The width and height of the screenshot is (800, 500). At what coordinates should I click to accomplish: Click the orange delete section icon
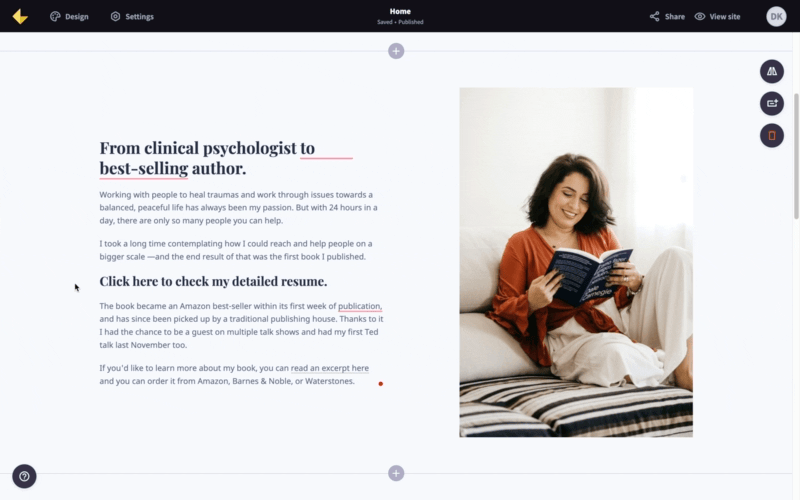pos(772,136)
